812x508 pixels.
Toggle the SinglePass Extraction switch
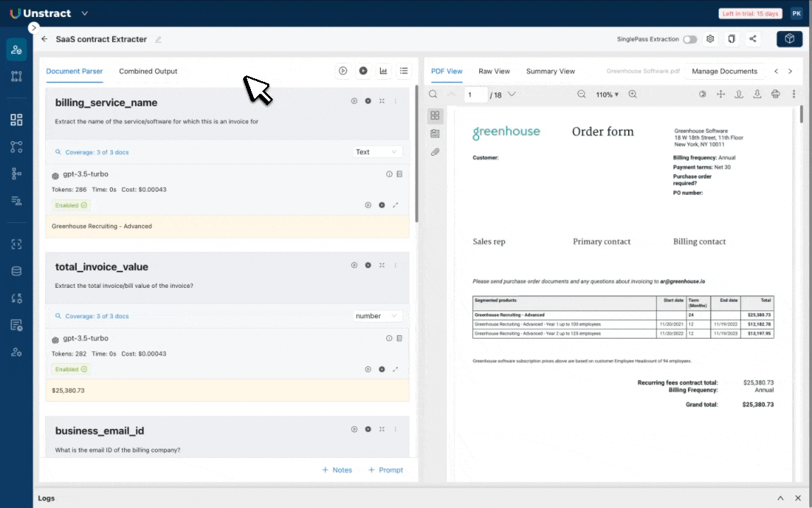689,40
